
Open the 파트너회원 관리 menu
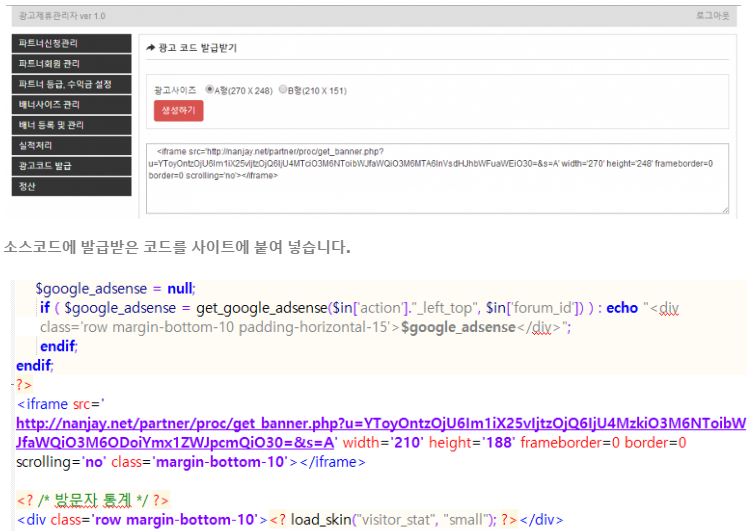72,64
